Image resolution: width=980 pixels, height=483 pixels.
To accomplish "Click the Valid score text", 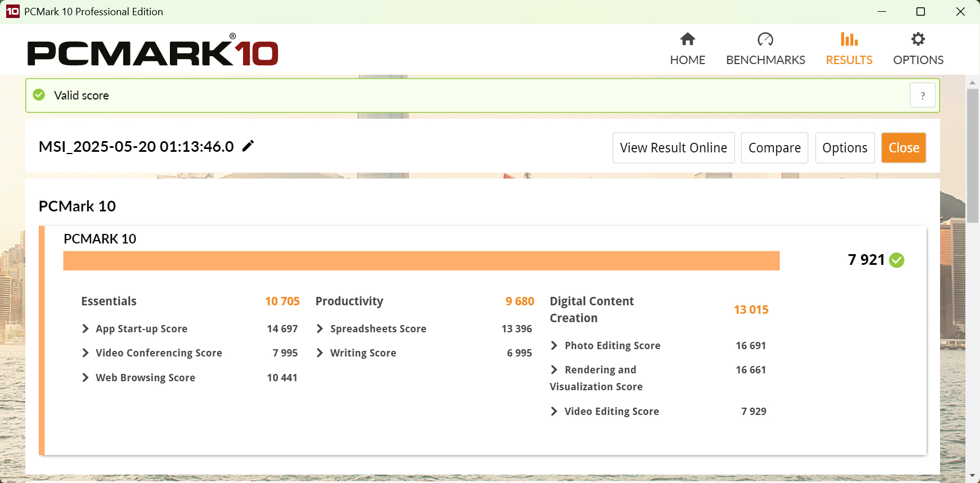I will (x=82, y=96).
